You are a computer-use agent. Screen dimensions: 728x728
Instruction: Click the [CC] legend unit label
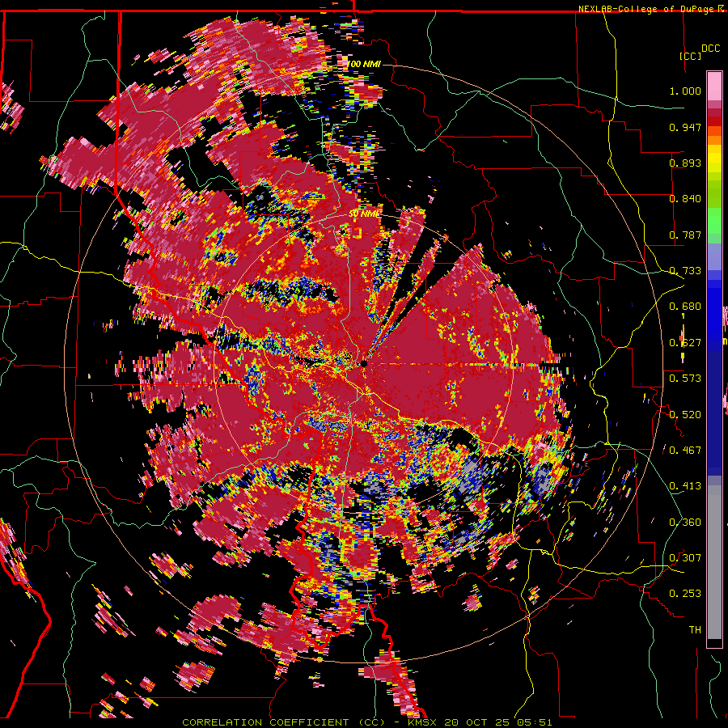coord(691,56)
